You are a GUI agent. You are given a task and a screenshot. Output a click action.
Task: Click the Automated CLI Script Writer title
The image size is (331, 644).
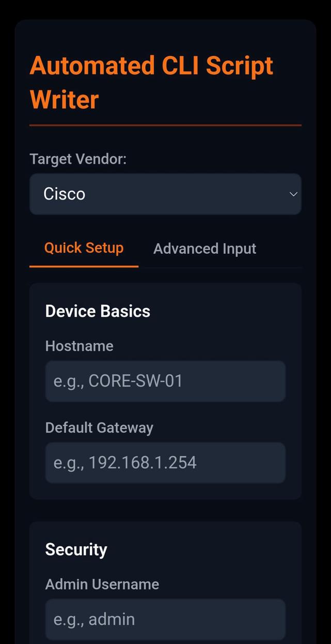151,82
